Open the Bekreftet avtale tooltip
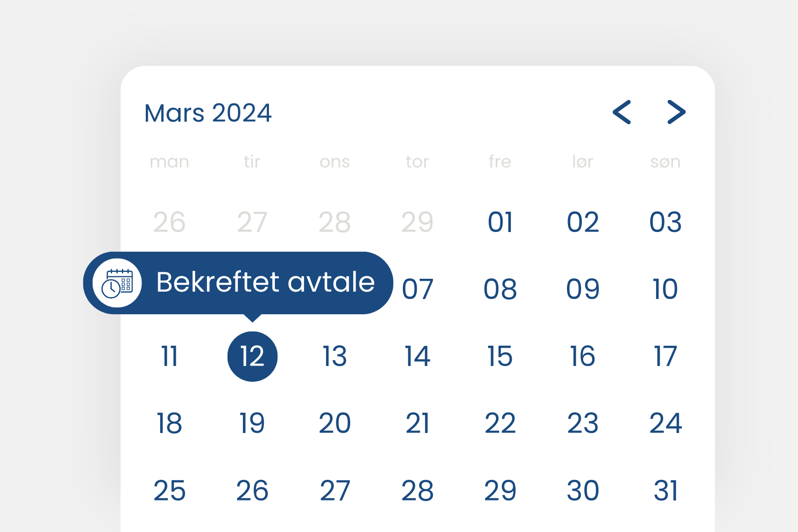 pos(265,282)
